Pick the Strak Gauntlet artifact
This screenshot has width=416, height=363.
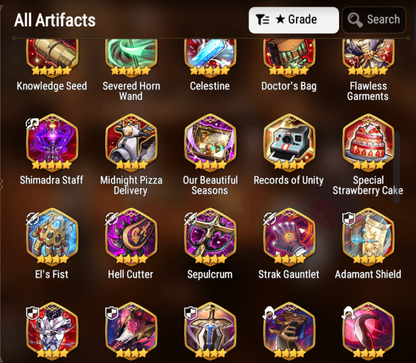[289, 237]
